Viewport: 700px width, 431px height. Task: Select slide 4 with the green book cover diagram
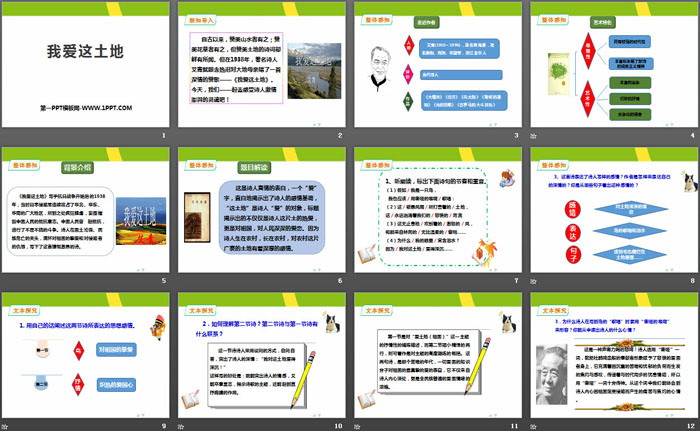[x=614, y=64]
